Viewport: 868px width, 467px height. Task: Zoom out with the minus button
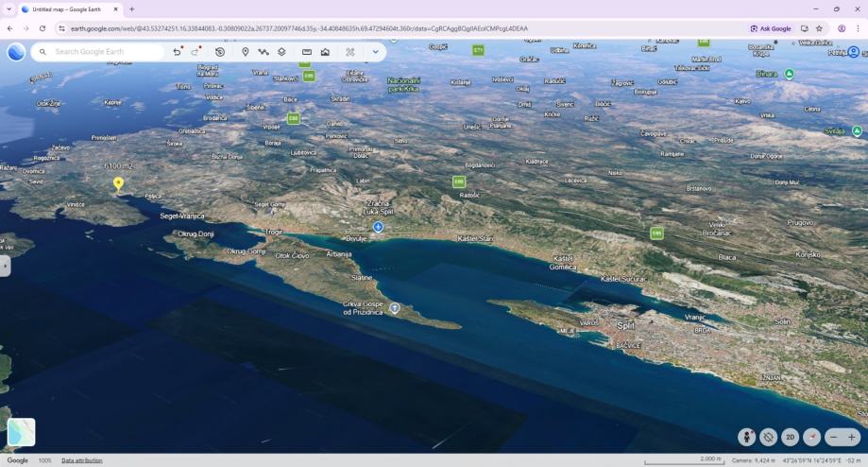[834, 437]
